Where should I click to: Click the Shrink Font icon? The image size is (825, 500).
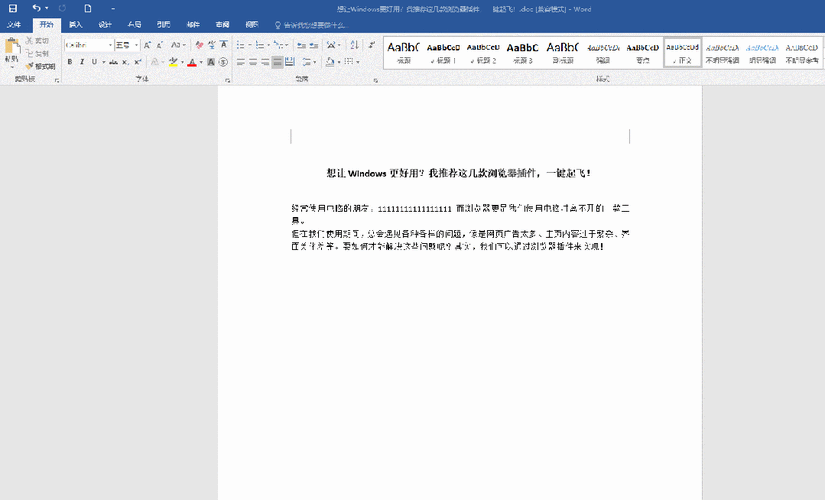pos(159,45)
